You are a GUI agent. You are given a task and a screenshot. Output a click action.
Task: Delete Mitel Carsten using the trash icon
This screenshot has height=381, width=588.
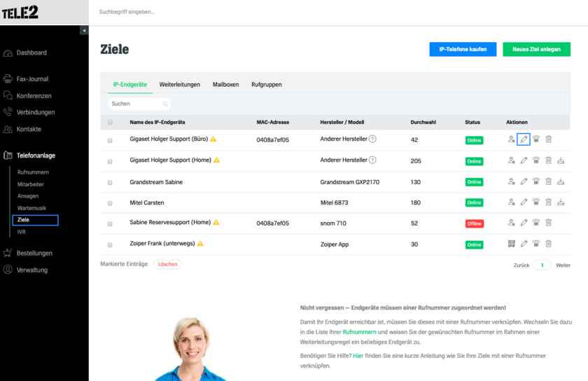(x=548, y=202)
